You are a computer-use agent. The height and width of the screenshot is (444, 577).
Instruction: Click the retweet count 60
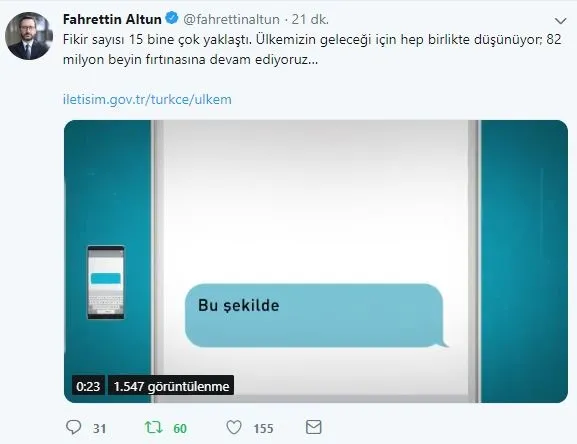180,429
